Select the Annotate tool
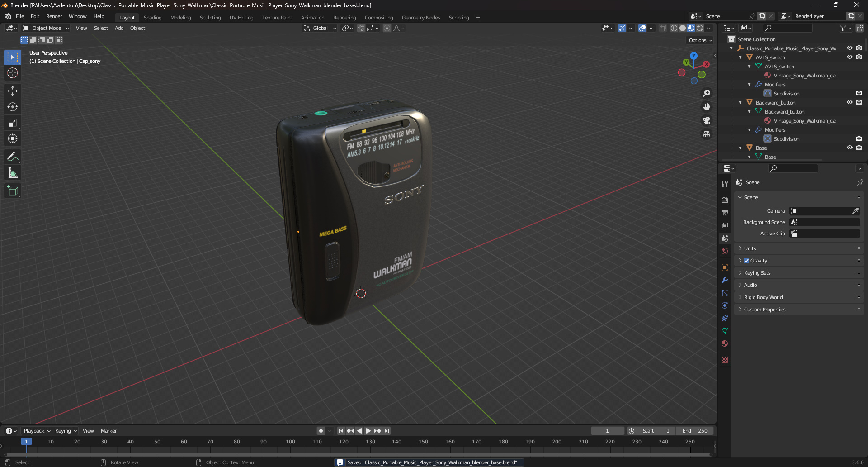 point(13,157)
